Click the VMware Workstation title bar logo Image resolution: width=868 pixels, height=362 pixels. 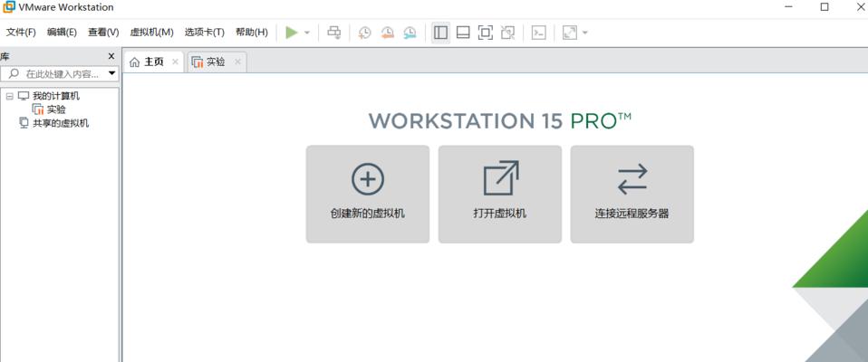click(9, 7)
